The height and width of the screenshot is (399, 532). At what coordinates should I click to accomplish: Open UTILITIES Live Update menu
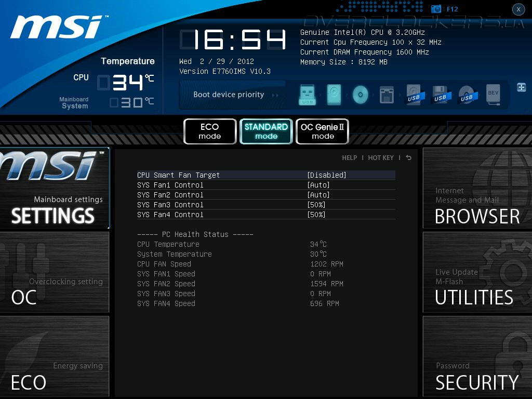pyautogui.click(x=477, y=272)
